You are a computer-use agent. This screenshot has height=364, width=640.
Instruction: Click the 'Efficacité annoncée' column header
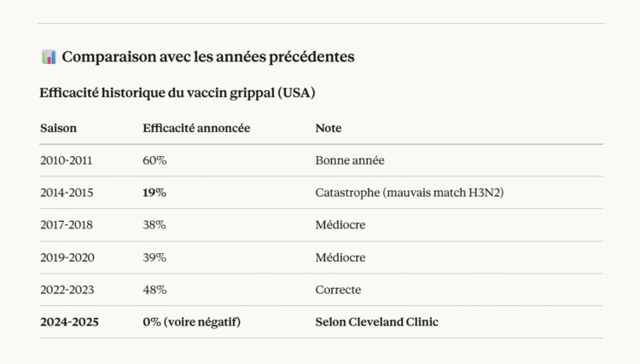[196, 128]
